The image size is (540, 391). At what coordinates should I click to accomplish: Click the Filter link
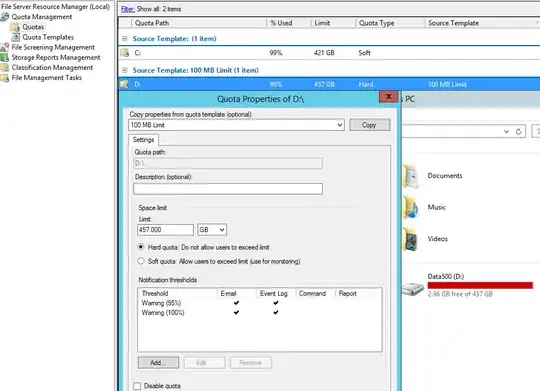(127, 9)
